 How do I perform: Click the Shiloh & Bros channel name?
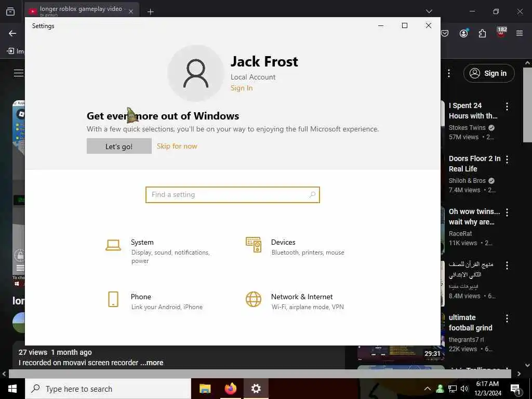467,180
